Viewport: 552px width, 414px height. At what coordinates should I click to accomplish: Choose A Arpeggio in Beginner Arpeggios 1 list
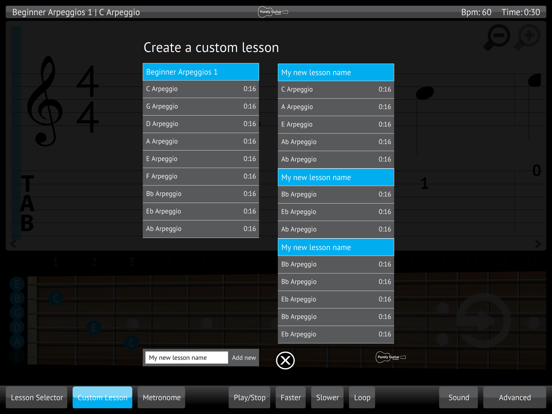[x=201, y=142]
